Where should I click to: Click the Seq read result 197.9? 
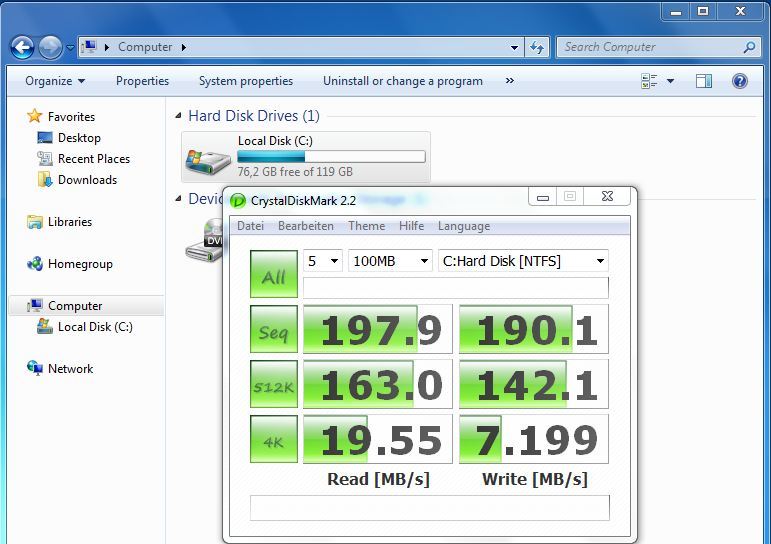pyautogui.click(x=378, y=329)
